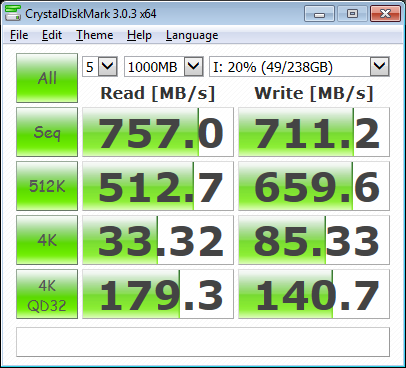Screen dimensions: 406x368
Task: Open the Language menu
Action: tap(192, 35)
